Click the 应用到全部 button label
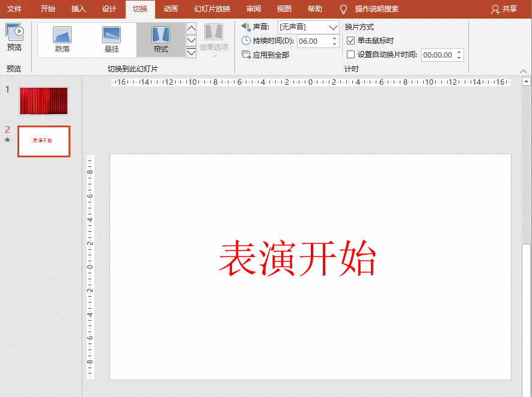 [x=271, y=55]
